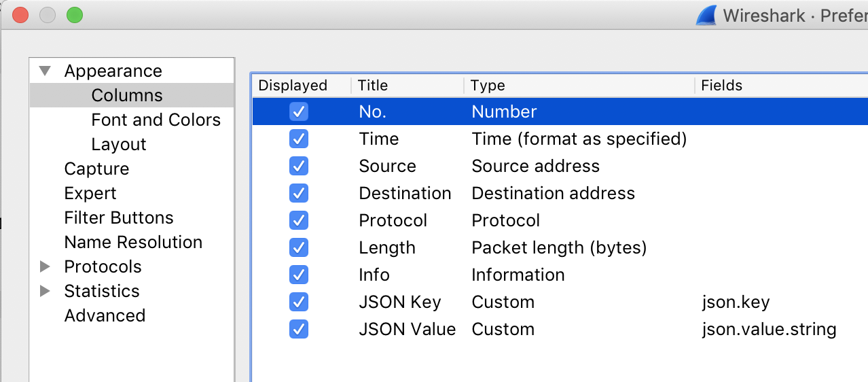Collapse the Appearance tree section
Image resolution: width=868 pixels, height=382 pixels.
pyautogui.click(x=46, y=71)
